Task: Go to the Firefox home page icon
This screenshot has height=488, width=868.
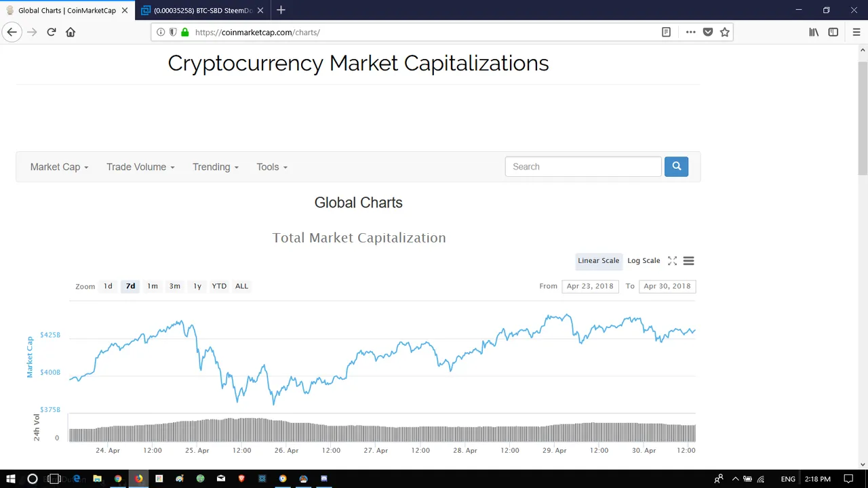Action: 71,32
